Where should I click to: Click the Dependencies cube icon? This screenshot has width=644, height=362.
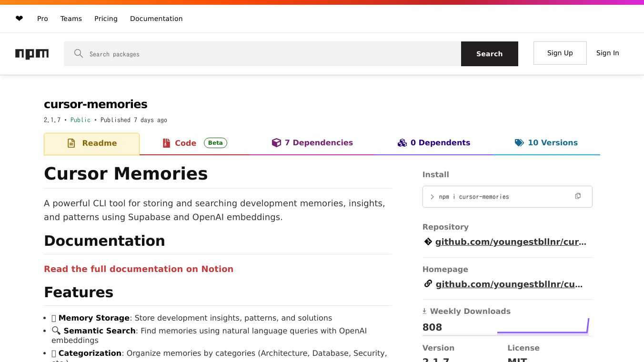point(276,142)
